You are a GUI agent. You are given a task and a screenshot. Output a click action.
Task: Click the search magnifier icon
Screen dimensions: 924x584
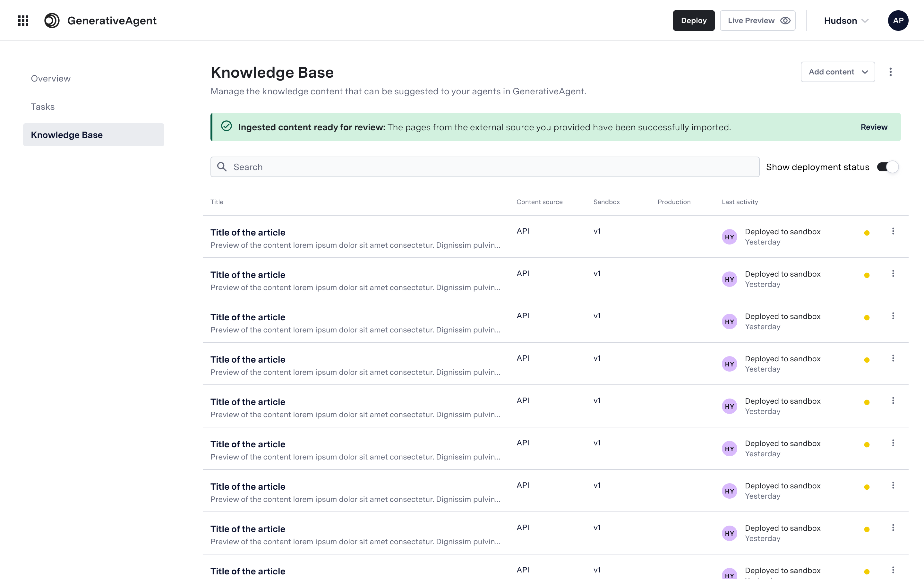pyautogui.click(x=222, y=167)
